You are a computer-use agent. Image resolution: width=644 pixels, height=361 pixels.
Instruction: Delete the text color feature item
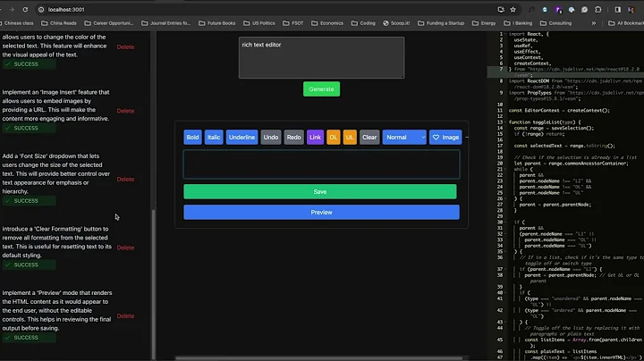pyautogui.click(x=126, y=46)
